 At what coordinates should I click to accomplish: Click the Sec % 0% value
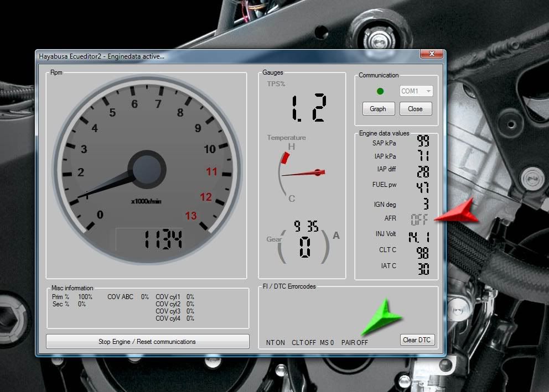[x=82, y=304]
